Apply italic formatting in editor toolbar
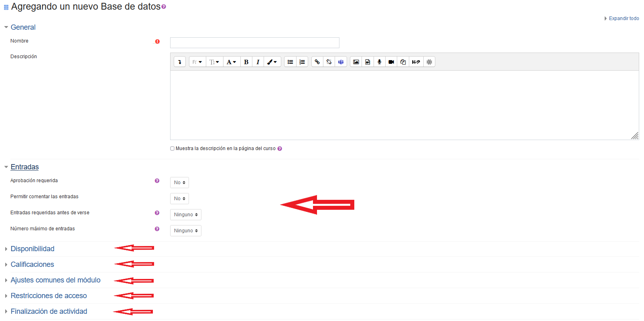The width and height of the screenshot is (644, 321). coord(258,62)
